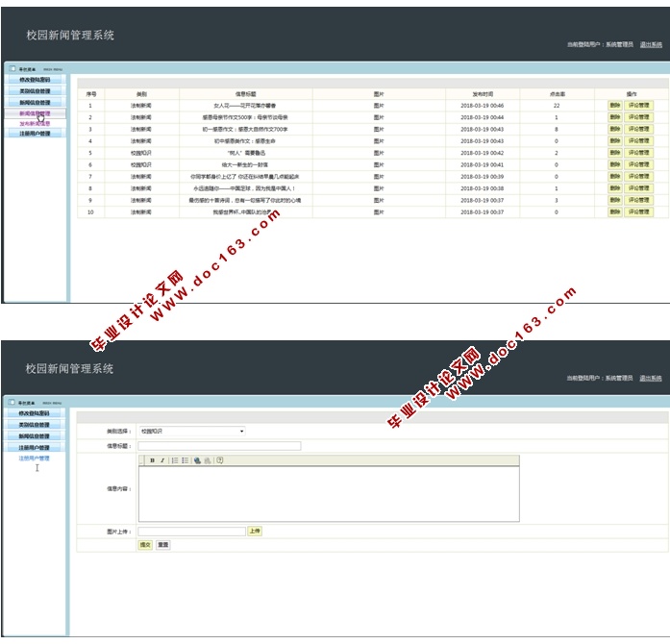Click the 提交 submit button
This screenshot has width=670, height=644.
coord(145,545)
